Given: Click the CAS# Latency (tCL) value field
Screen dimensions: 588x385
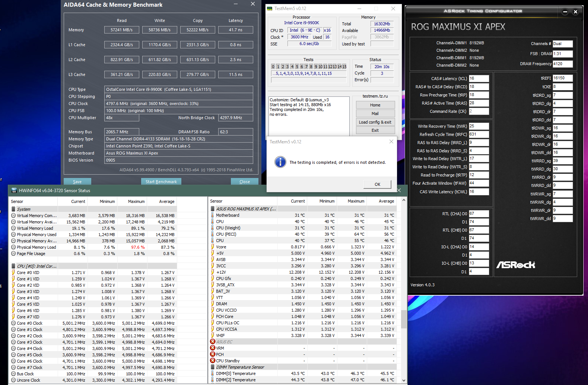Looking at the screenshot, I should point(479,79).
